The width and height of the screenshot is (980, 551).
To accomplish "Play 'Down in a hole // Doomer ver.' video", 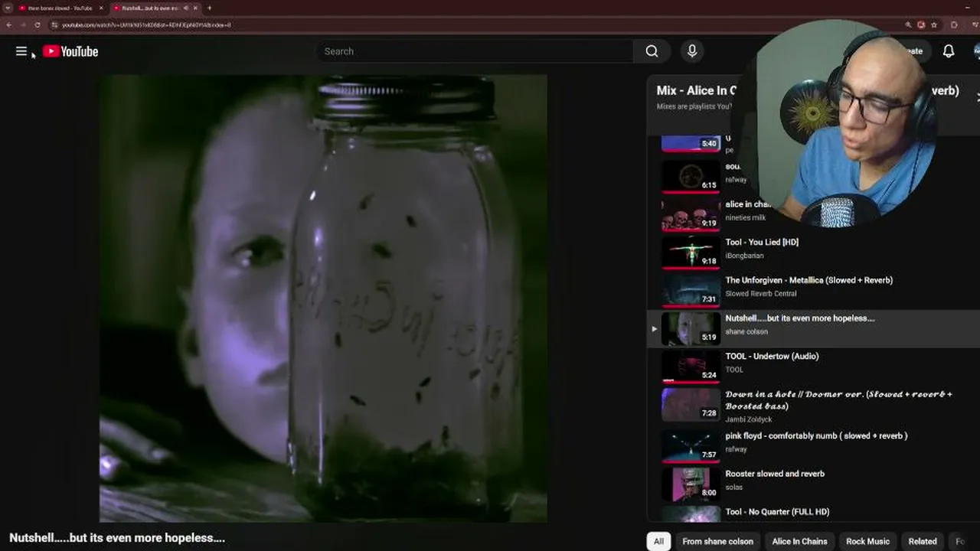I will pyautogui.click(x=839, y=400).
